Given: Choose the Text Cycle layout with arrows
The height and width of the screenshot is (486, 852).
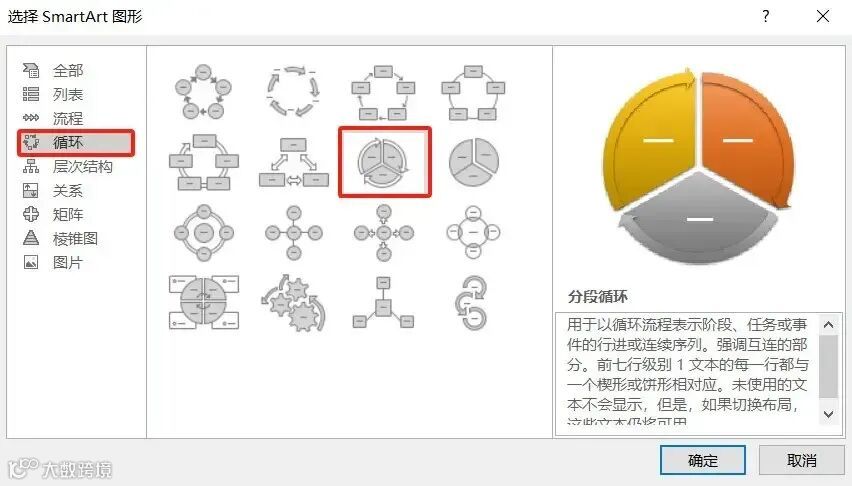Looking at the screenshot, I should click(x=293, y=91).
